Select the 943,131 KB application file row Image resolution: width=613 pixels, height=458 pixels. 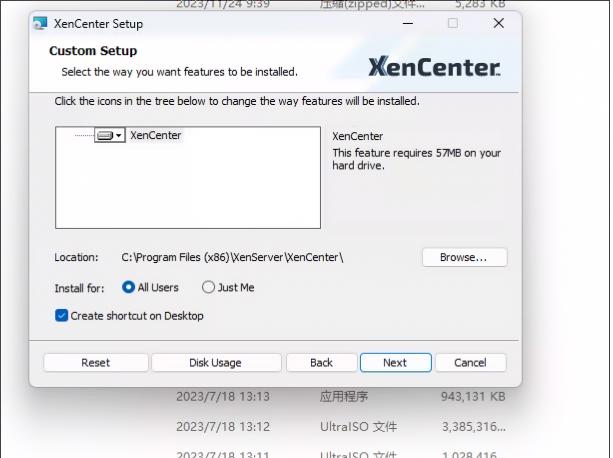(340, 396)
